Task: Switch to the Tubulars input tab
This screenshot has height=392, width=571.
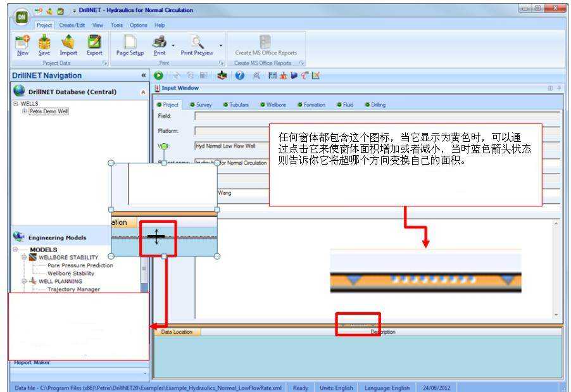Action: pyautogui.click(x=236, y=104)
